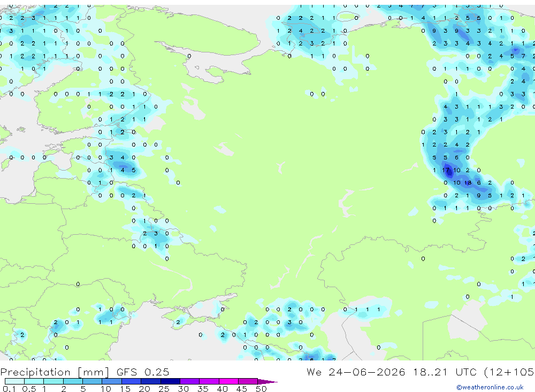535x392 pixels.
Task: Click the legend scale label "0.5"
Action: point(29,389)
